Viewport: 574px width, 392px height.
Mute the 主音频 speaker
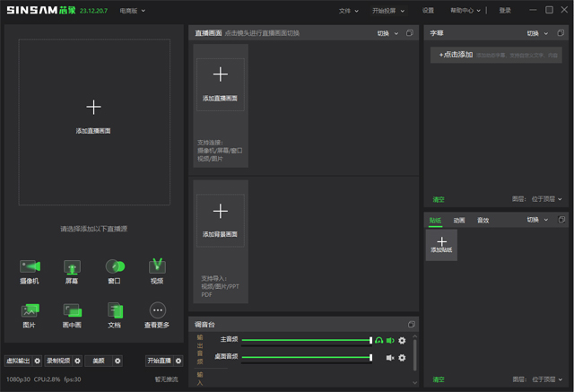(x=390, y=341)
